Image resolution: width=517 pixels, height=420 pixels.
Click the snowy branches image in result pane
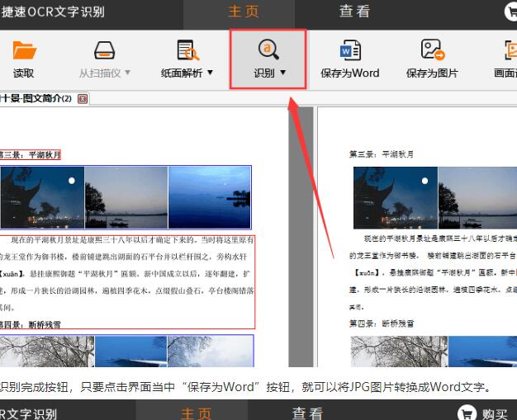(x=399, y=352)
